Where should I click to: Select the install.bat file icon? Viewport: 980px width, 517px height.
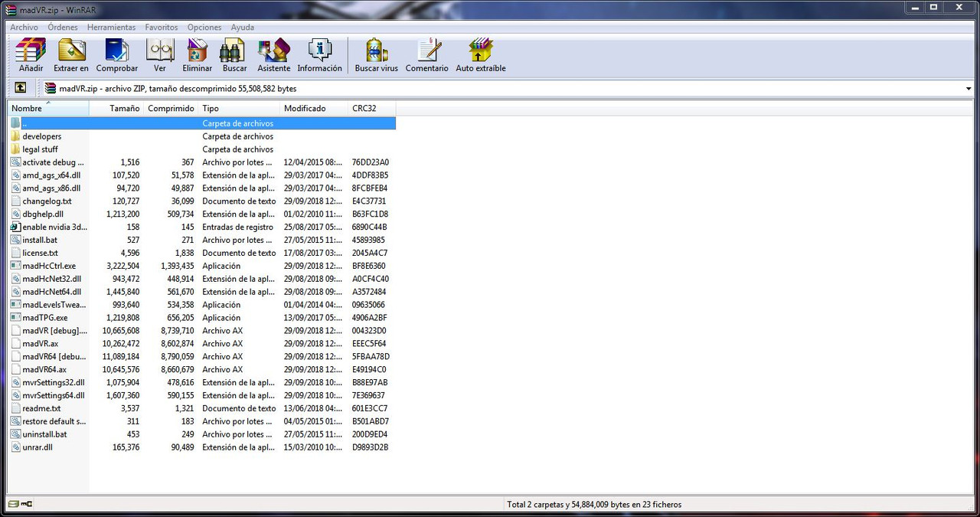tap(15, 240)
